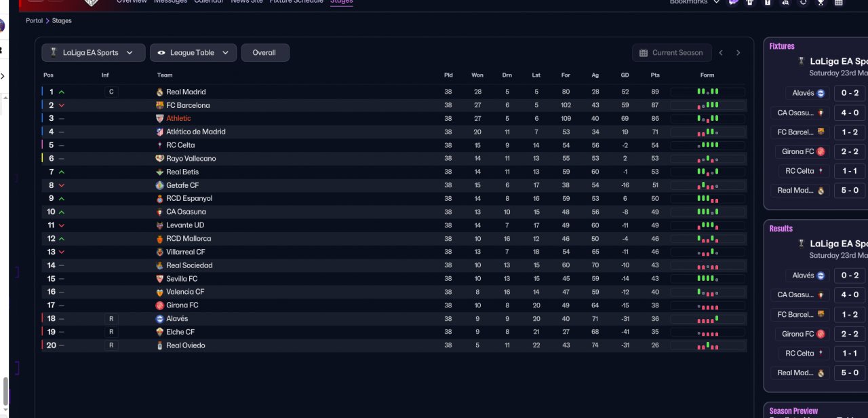Open the News Site tab
The image size is (868, 418).
(x=247, y=2)
